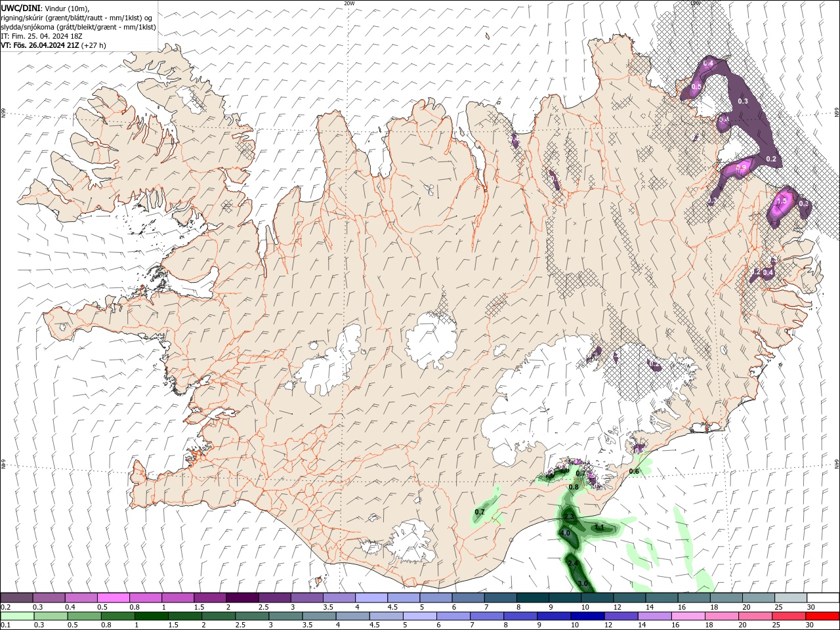
Task: Pick the darkest green rain swatch between 1 and 1.5
Action: (151, 616)
